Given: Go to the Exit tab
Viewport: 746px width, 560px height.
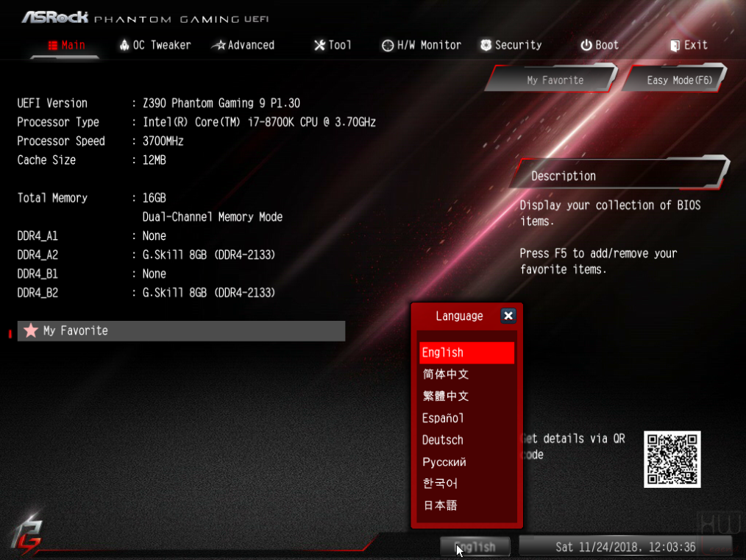Looking at the screenshot, I should (x=689, y=45).
